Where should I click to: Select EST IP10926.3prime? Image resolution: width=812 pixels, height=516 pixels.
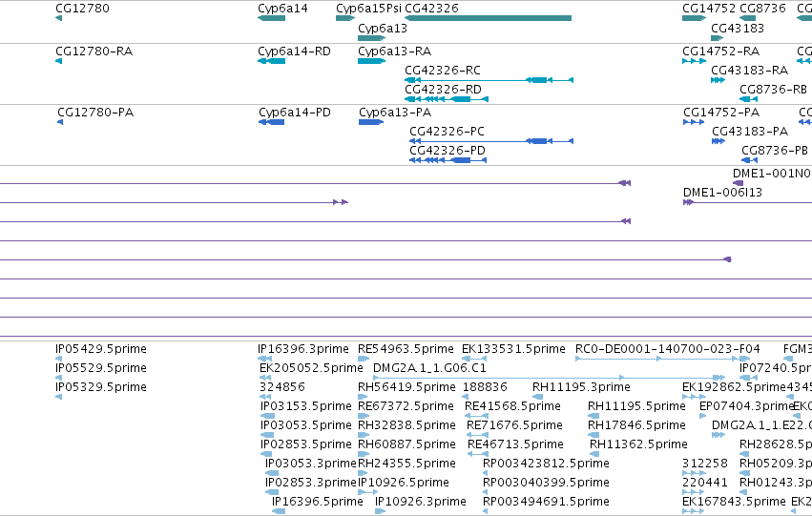[x=421, y=502]
